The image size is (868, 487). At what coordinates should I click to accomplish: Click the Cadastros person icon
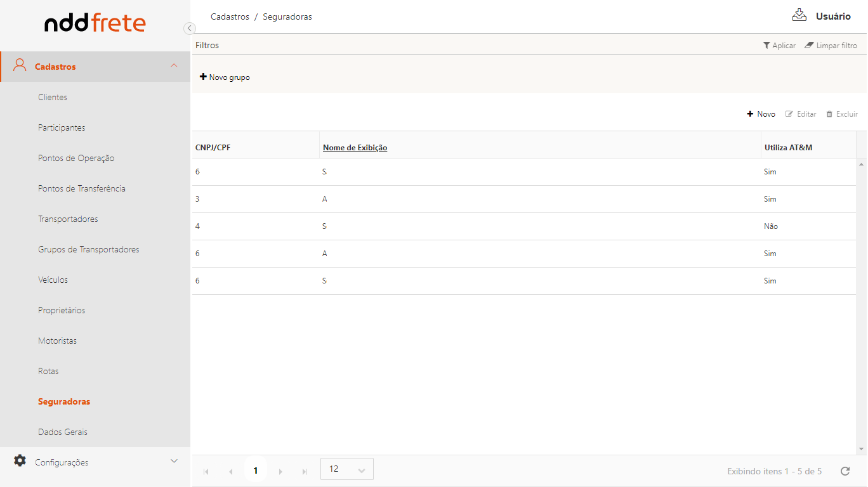(20, 66)
